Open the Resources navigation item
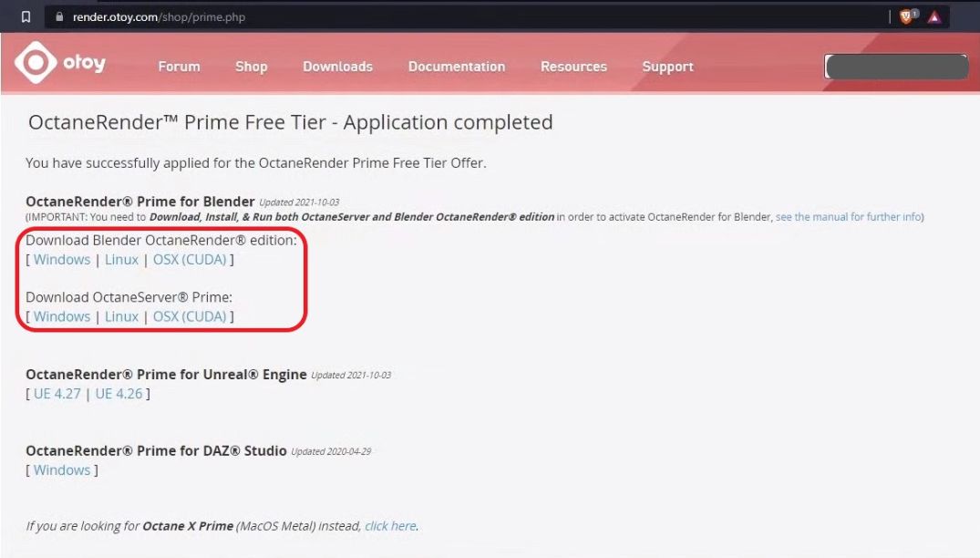The height and width of the screenshot is (558, 980). pos(573,67)
